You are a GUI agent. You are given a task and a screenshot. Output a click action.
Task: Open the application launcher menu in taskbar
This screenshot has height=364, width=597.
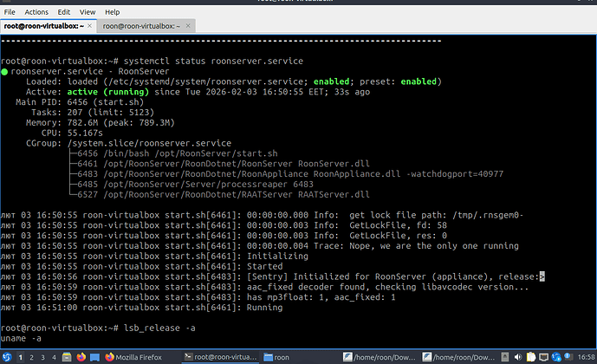(x=7, y=356)
